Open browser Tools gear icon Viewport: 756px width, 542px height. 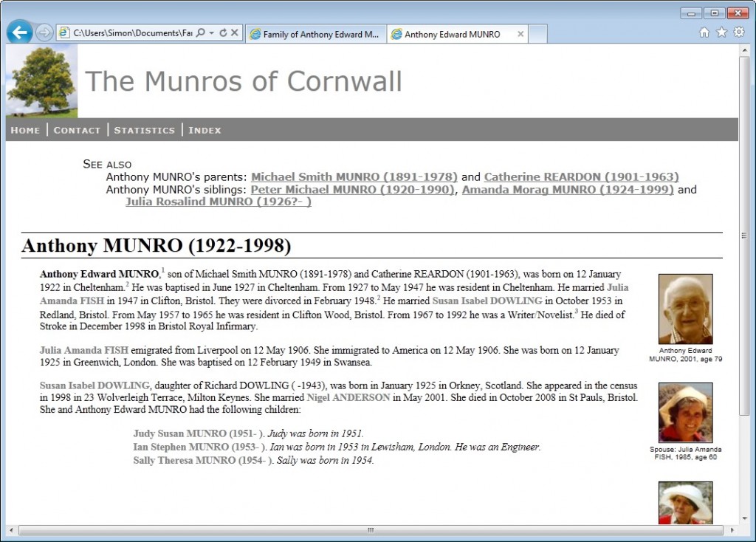coord(738,32)
